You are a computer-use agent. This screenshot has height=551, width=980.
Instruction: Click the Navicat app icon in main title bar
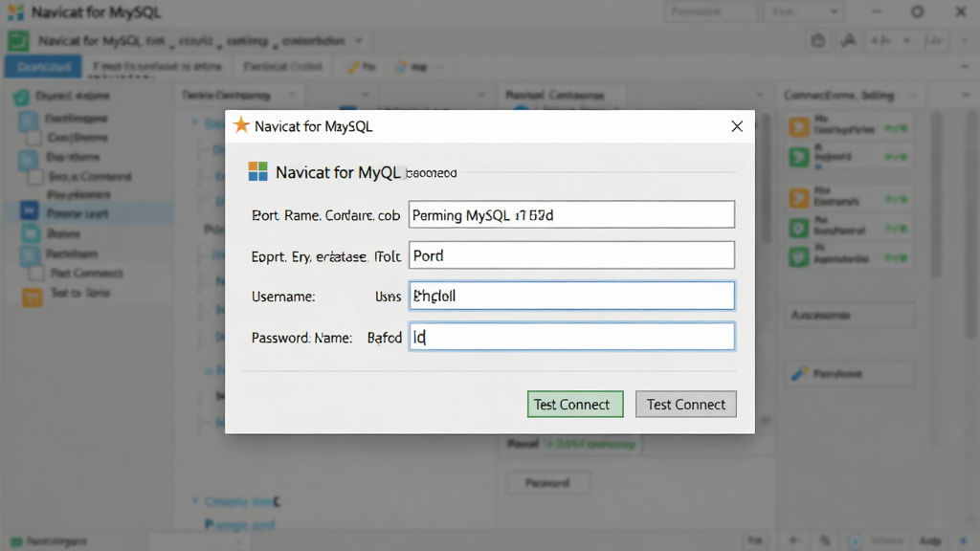coord(15,11)
